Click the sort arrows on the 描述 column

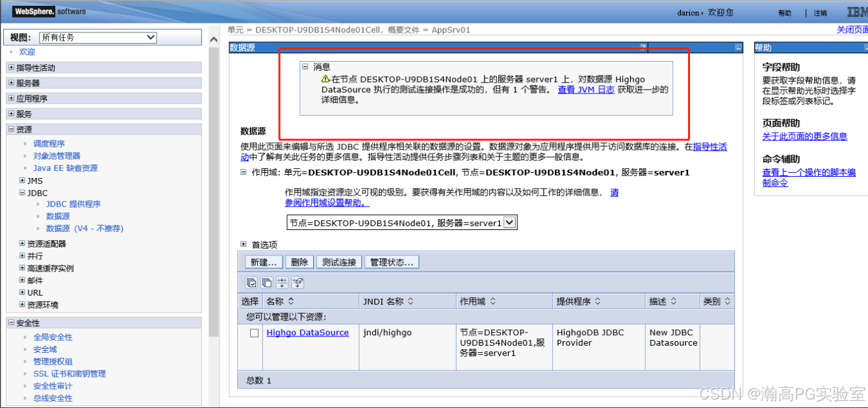pyautogui.click(x=673, y=301)
